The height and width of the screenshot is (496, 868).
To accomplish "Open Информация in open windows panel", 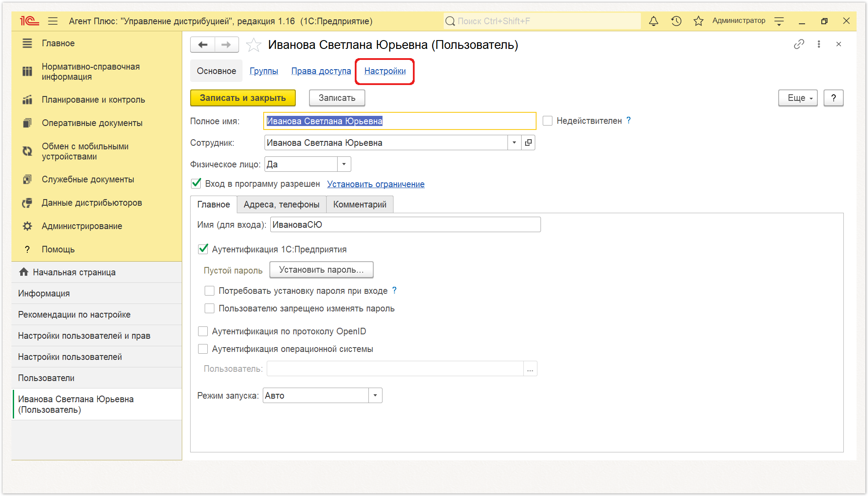I will pyautogui.click(x=97, y=293).
